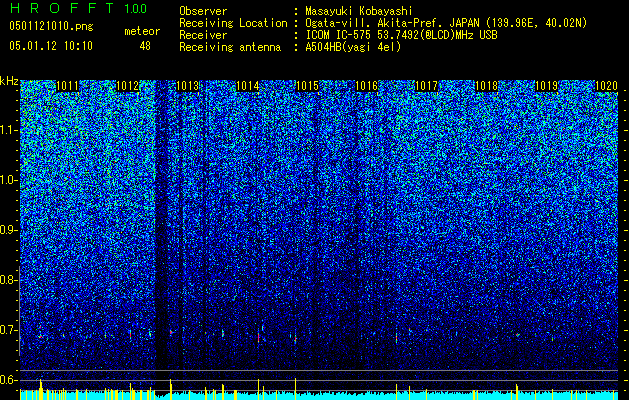Viewport: 629px width, 400px height.
Task: Click the 0.8 kHz axis label
Action: click(x=8, y=280)
